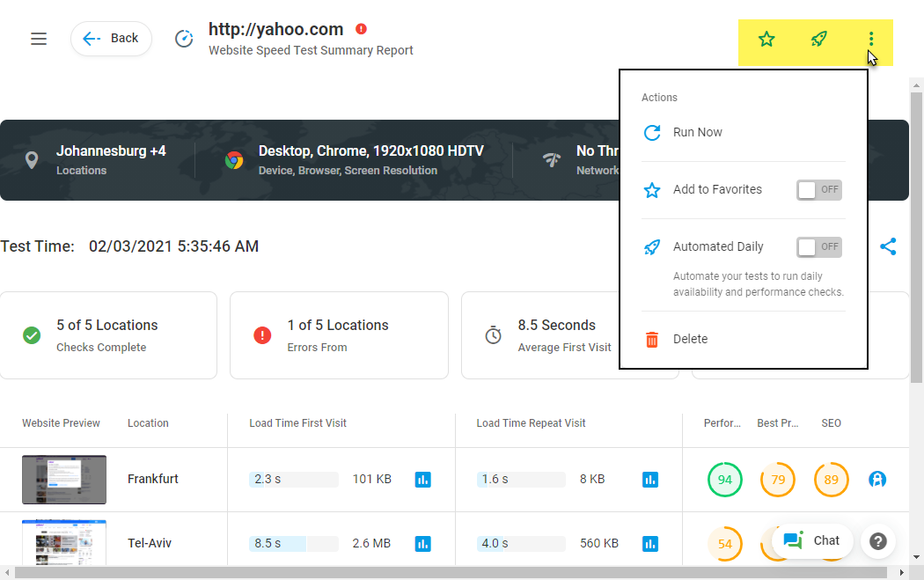
Task: Open the Frankfurt website preview thumbnail
Action: point(64,480)
